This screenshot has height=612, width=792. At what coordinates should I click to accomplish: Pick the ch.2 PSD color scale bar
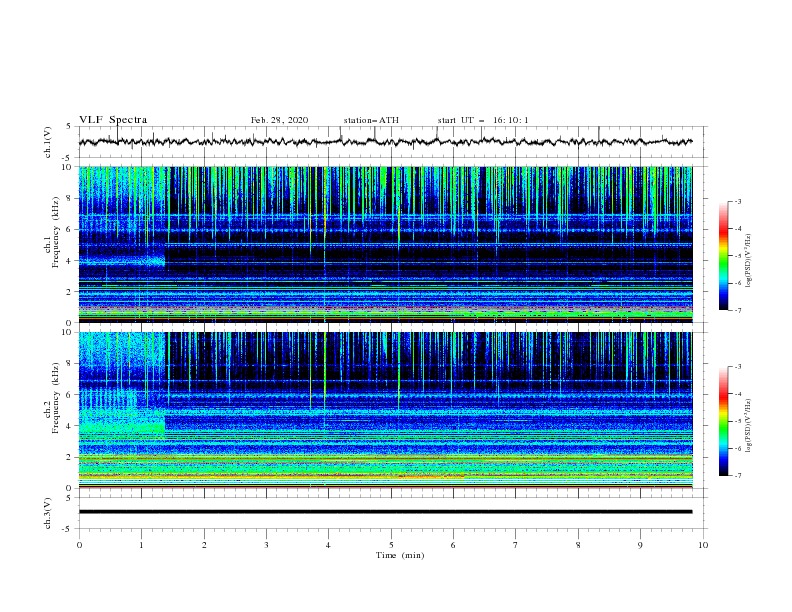[723, 421]
